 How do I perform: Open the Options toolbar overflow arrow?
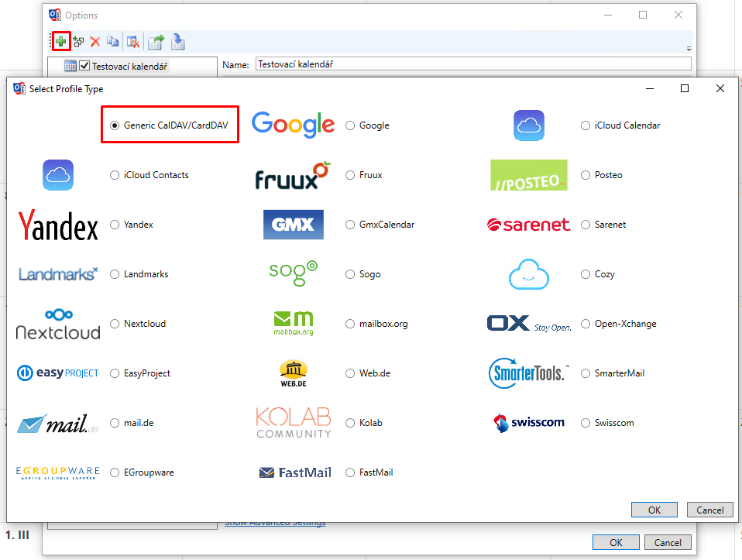pyautogui.click(x=689, y=48)
